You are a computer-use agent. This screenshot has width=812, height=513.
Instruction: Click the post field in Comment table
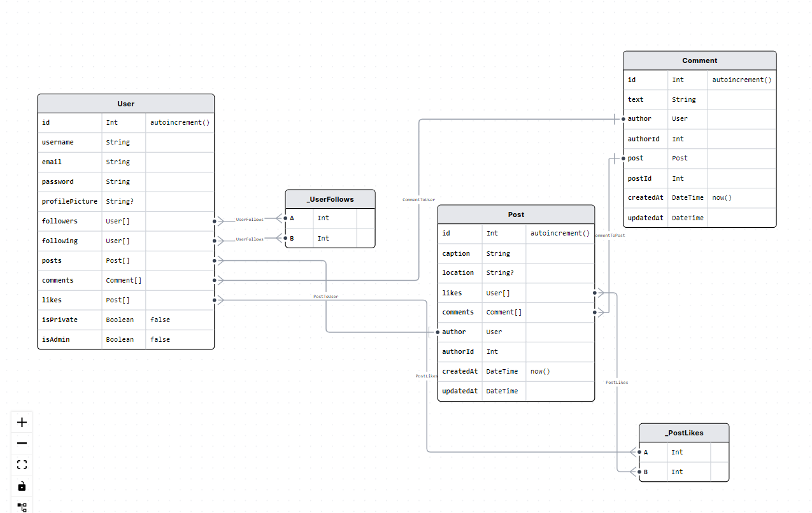click(x=636, y=158)
